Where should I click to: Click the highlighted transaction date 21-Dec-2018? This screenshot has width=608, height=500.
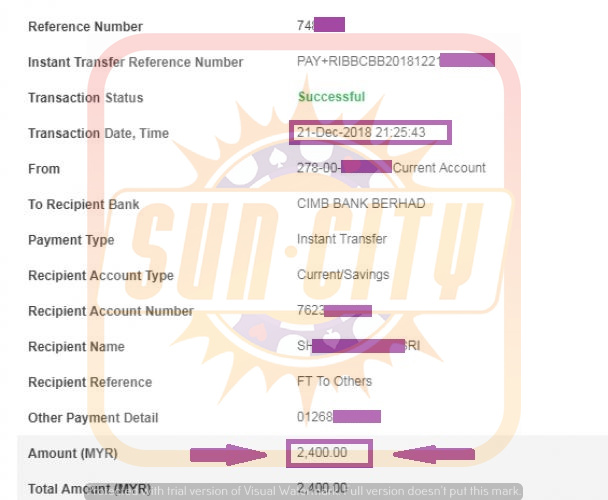(x=370, y=132)
